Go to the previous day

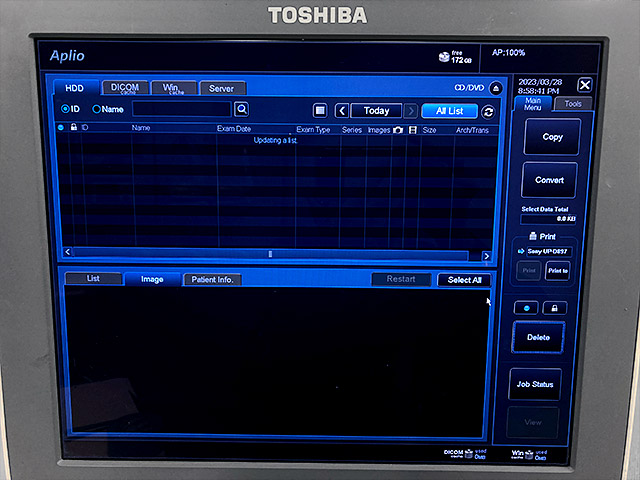pyautogui.click(x=342, y=111)
